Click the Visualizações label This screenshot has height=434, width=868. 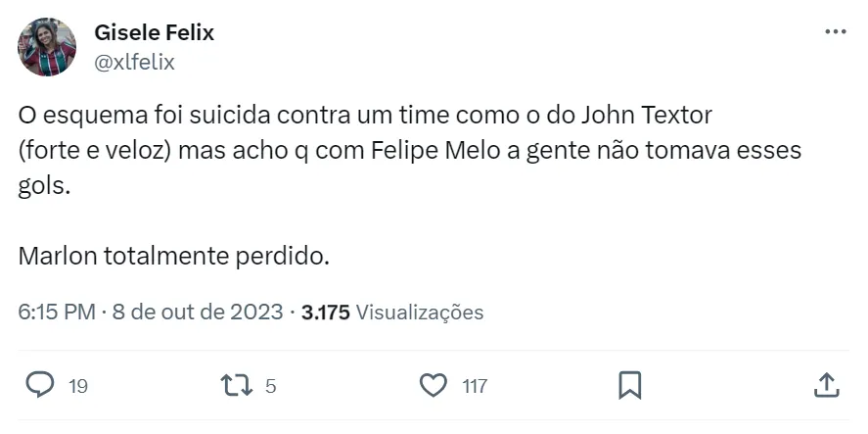click(420, 313)
